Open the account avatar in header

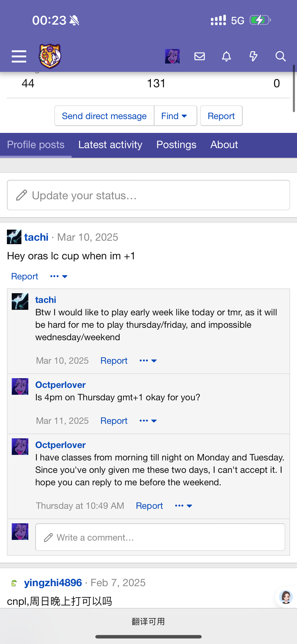point(172,56)
